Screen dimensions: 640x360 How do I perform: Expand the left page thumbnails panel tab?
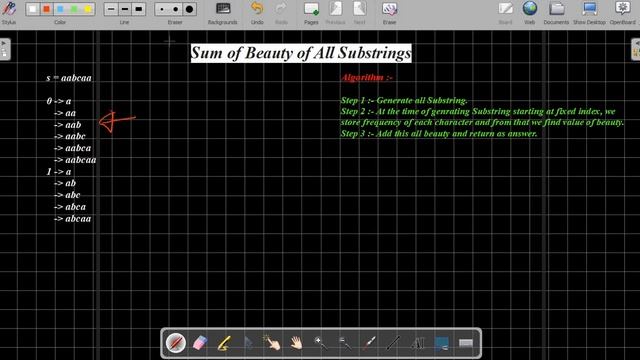tap(4, 49)
